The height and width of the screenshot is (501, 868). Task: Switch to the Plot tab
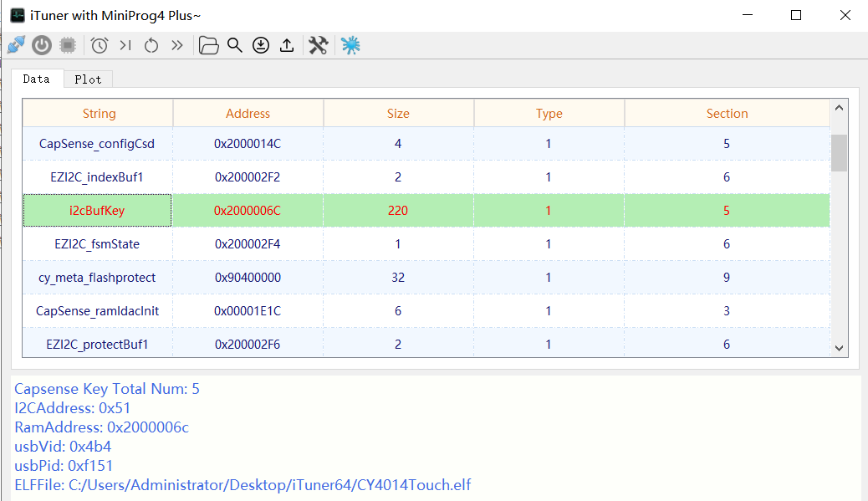click(88, 79)
